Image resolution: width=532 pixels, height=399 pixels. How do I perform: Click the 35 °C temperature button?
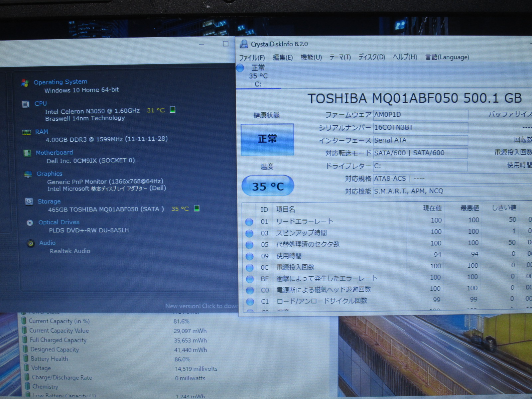point(268,186)
